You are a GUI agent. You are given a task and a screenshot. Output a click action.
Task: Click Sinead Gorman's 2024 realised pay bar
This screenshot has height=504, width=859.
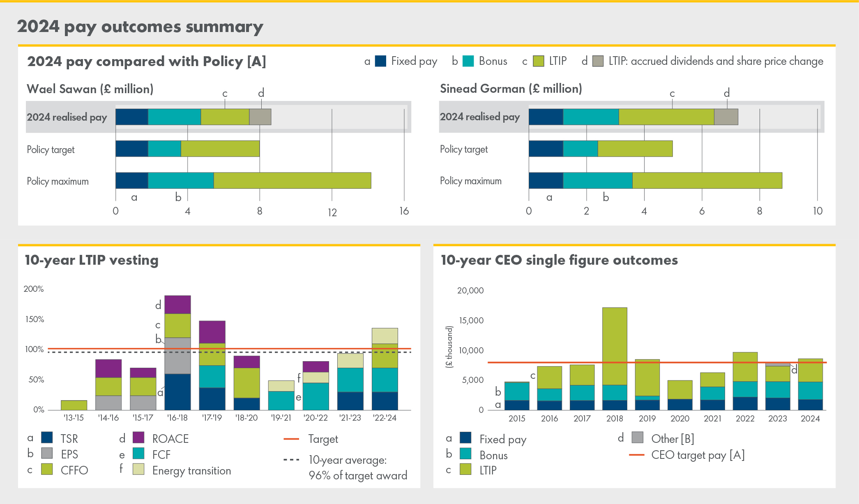pos(633,117)
